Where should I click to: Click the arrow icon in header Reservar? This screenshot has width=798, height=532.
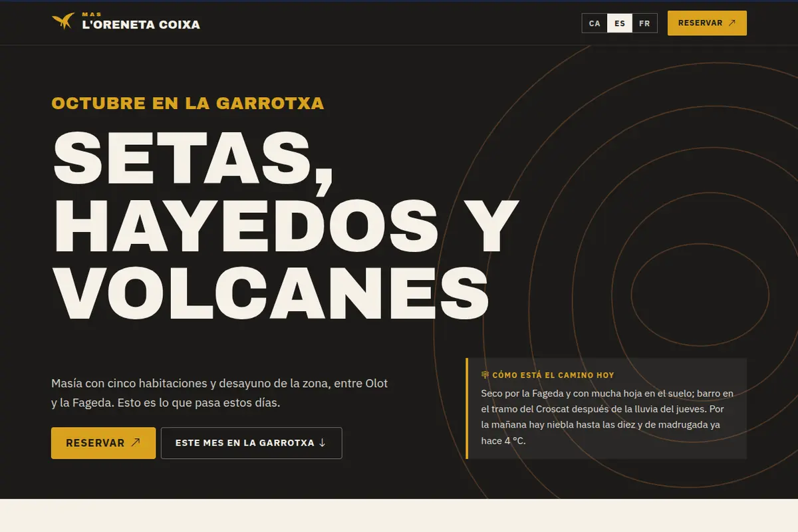[732, 23]
